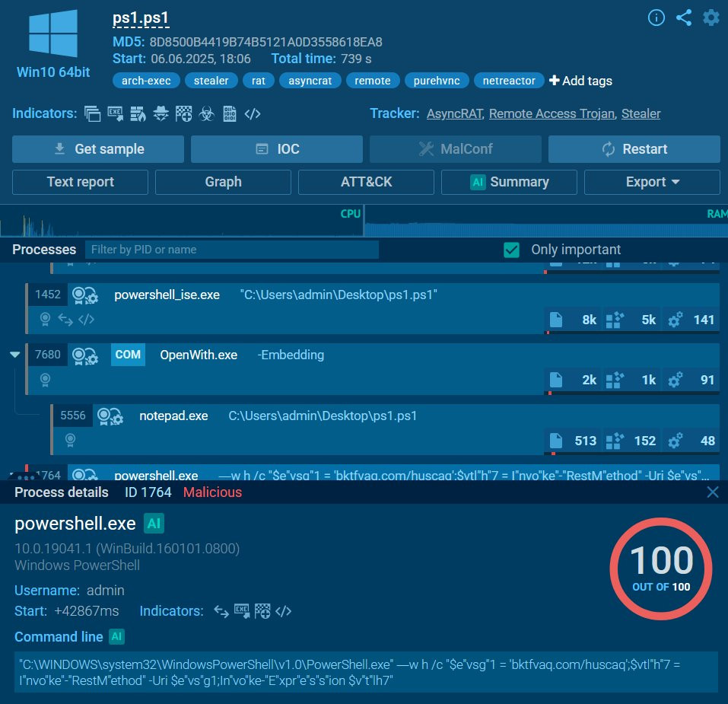Open Remote Access Trojan tracker link
This screenshot has width=728, height=704.
coord(552,113)
